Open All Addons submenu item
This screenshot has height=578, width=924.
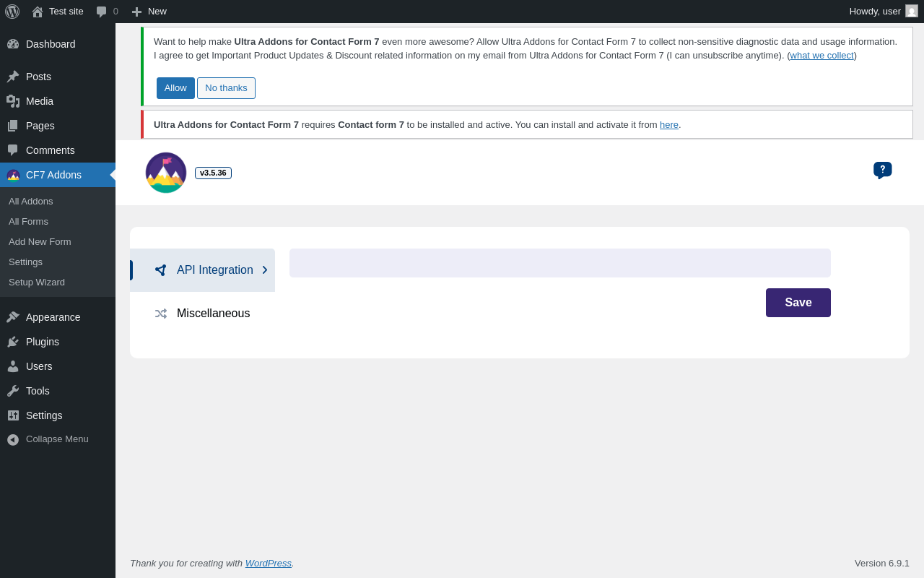pyautogui.click(x=31, y=202)
